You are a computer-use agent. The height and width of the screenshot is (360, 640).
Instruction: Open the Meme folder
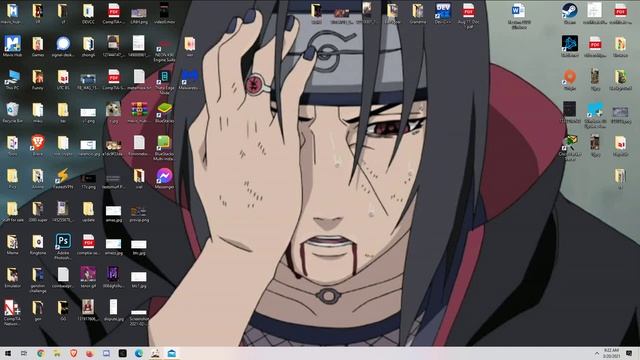(12, 243)
